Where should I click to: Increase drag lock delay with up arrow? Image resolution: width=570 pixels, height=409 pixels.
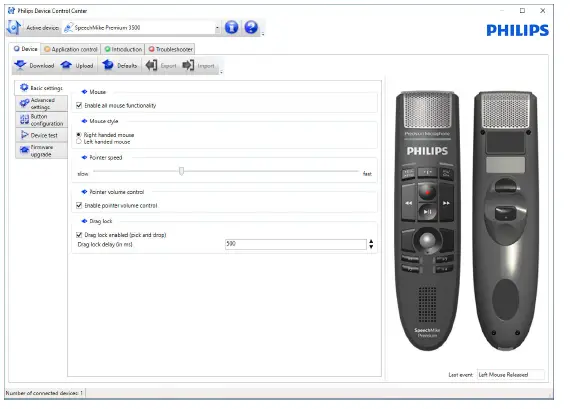(371, 241)
